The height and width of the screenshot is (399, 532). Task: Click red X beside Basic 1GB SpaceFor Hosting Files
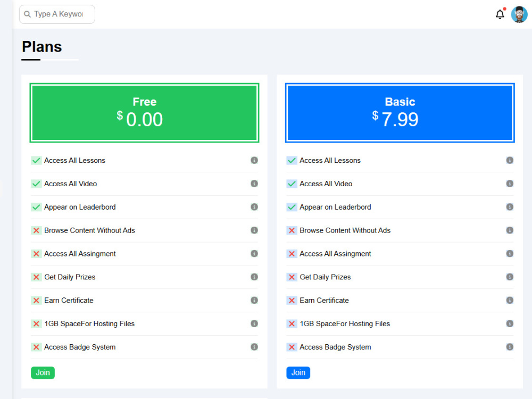[x=292, y=323]
